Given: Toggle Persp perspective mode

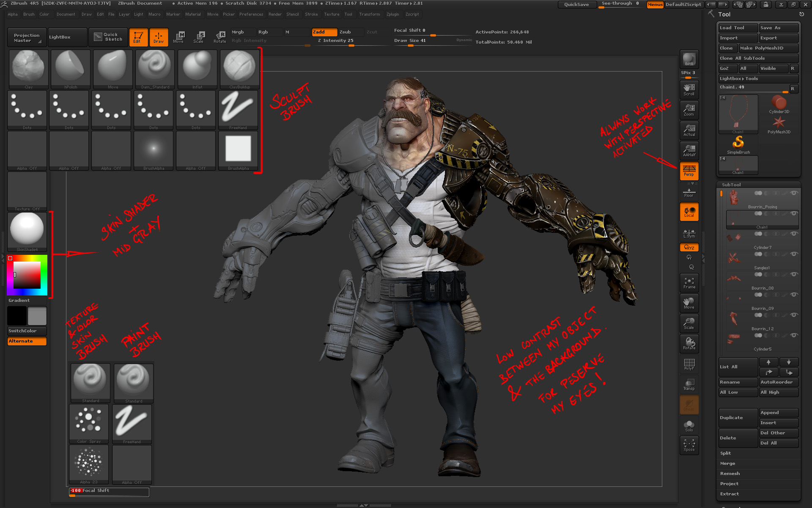Looking at the screenshot, I should (x=689, y=171).
